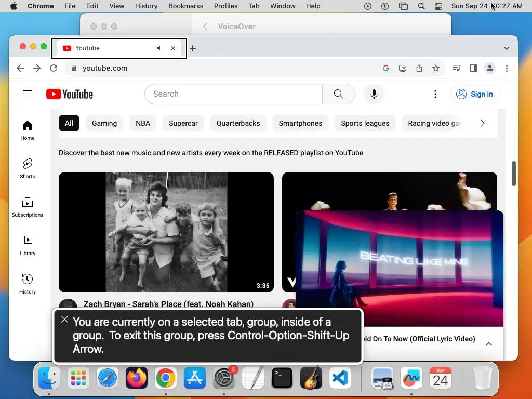Toggle Chrome side panel icon
This screenshot has height=399, width=532.
coord(473,68)
